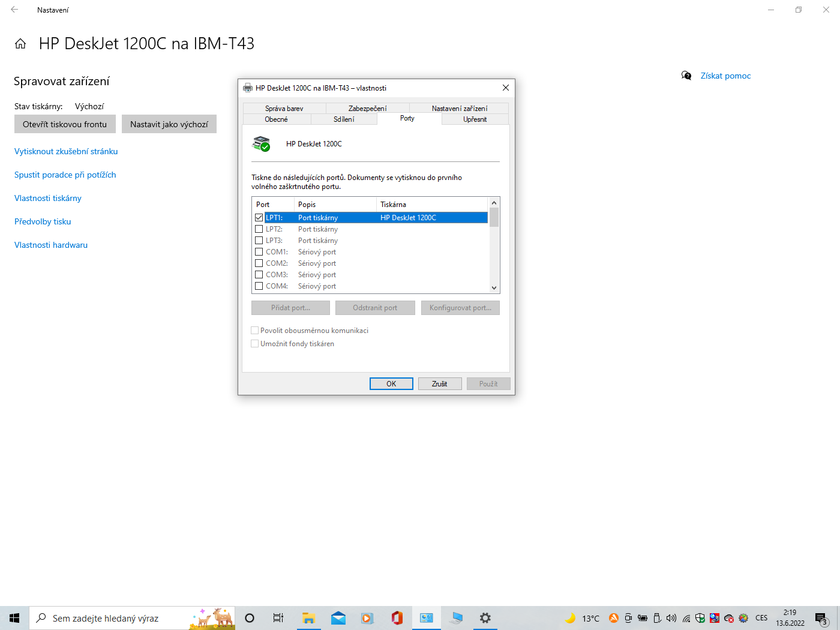Open Spustit poradce při potížích link

click(x=65, y=175)
